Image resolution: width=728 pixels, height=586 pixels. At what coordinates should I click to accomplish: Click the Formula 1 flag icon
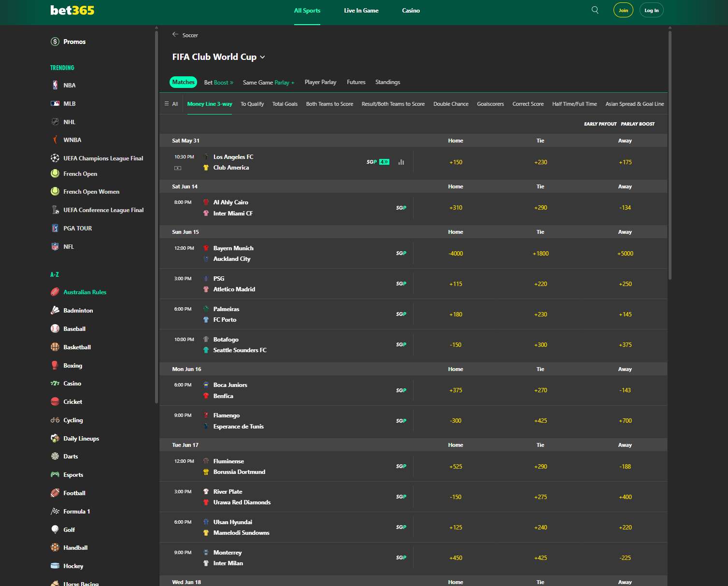tap(55, 511)
